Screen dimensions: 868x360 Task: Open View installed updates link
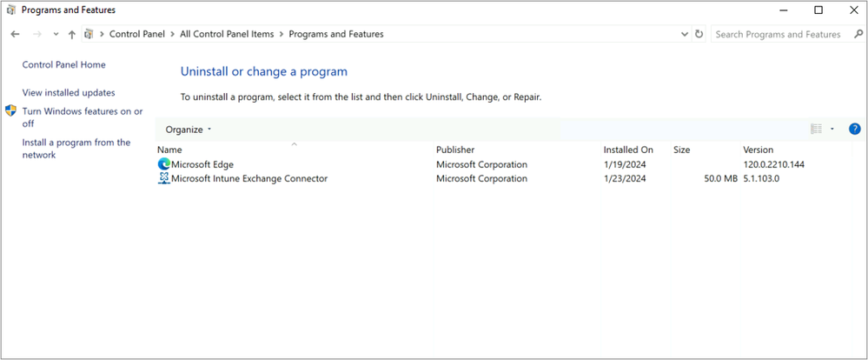click(x=69, y=92)
